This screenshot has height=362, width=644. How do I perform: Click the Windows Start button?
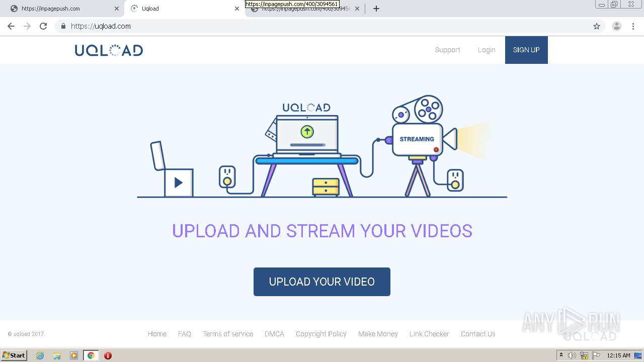tap(14, 355)
